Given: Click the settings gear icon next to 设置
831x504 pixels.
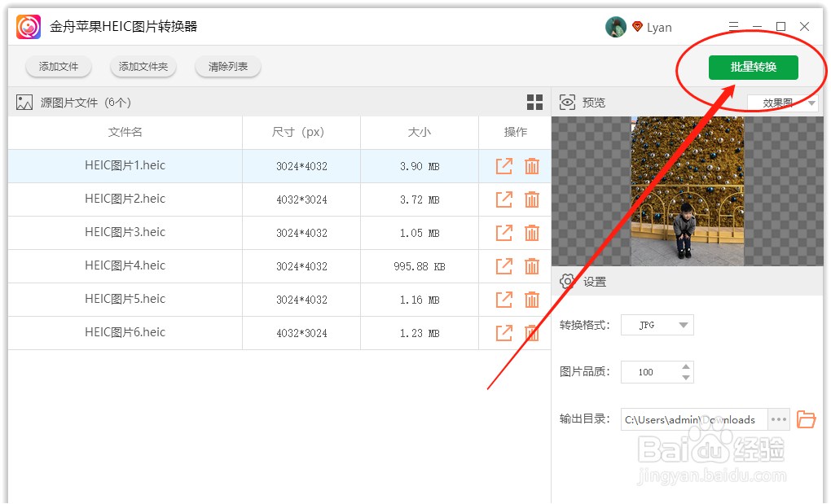Looking at the screenshot, I should tap(566, 281).
